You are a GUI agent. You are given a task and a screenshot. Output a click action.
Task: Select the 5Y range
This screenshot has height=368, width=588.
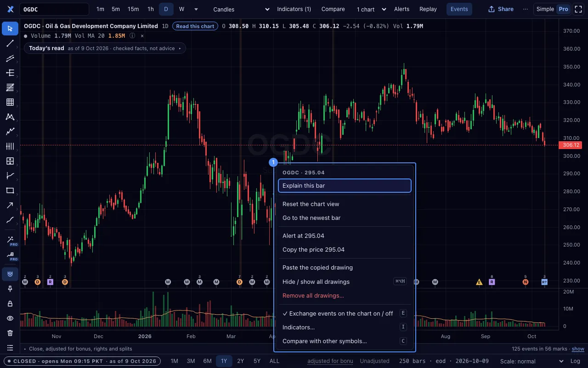tap(257, 361)
